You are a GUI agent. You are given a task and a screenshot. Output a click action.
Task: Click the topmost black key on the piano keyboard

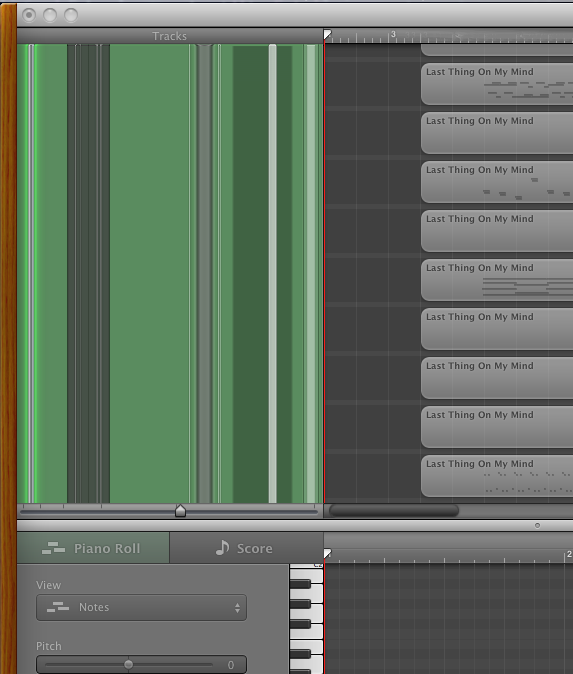point(300,584)
